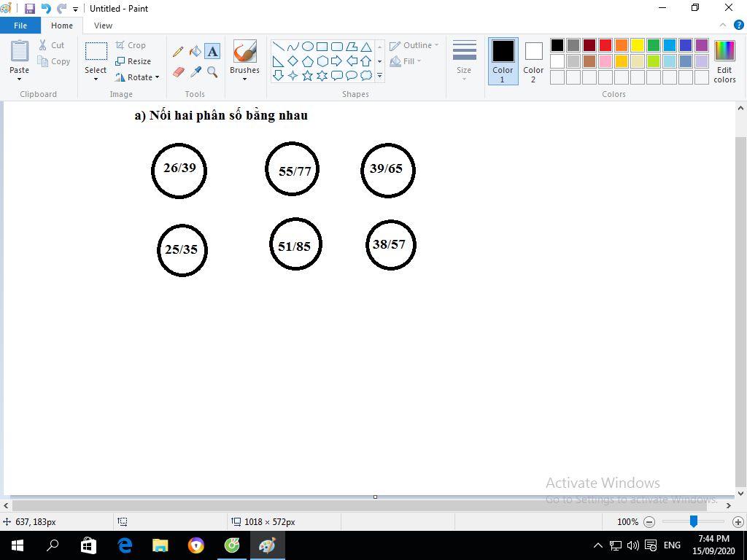Click the zoom in plus button
The width and height of the screenshot is (747, 560).
pyautogui.click(x=738, y=522)
